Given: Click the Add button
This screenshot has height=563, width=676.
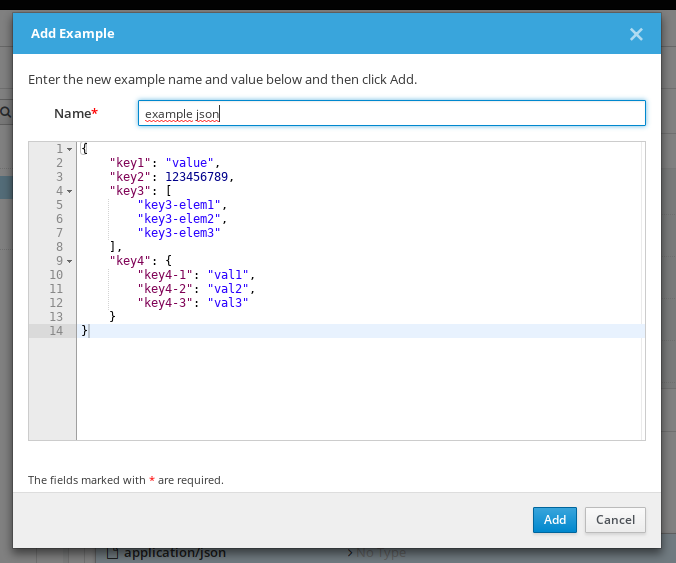Looking at the screenshot, I should coord(554,520).
